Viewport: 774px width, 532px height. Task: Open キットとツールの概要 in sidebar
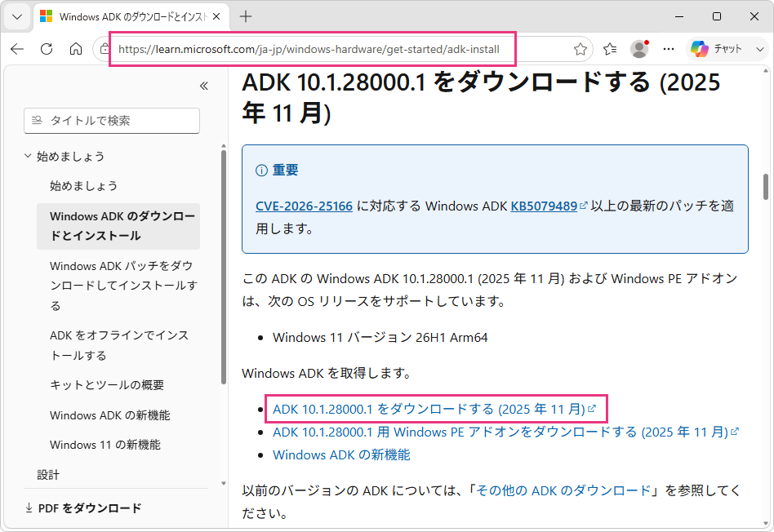click(107, 385)
